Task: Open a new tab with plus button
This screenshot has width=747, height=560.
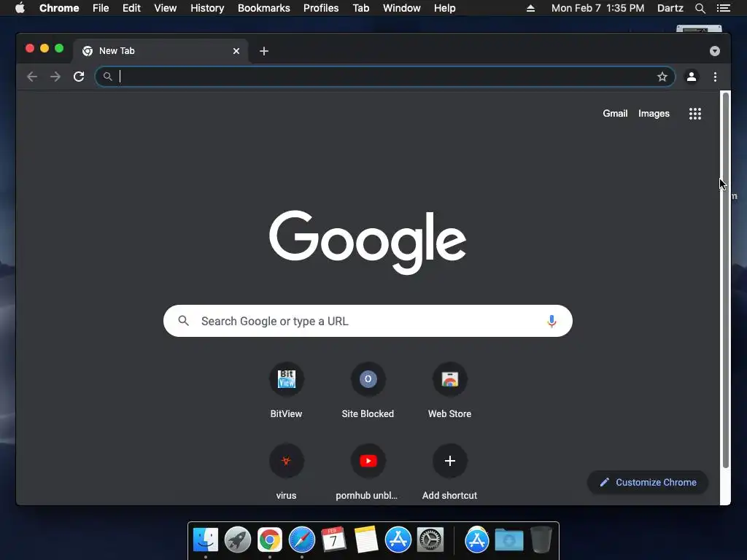Action: 264,51
